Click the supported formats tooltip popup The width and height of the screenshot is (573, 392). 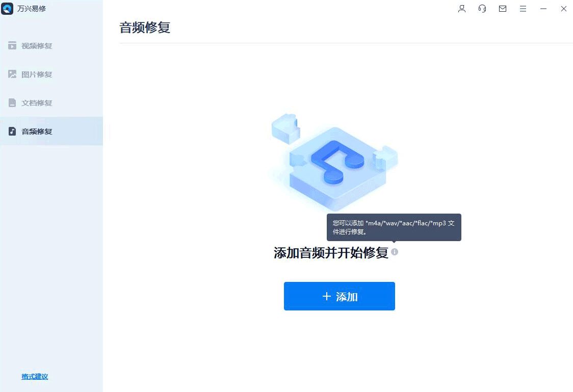point(394,227)
